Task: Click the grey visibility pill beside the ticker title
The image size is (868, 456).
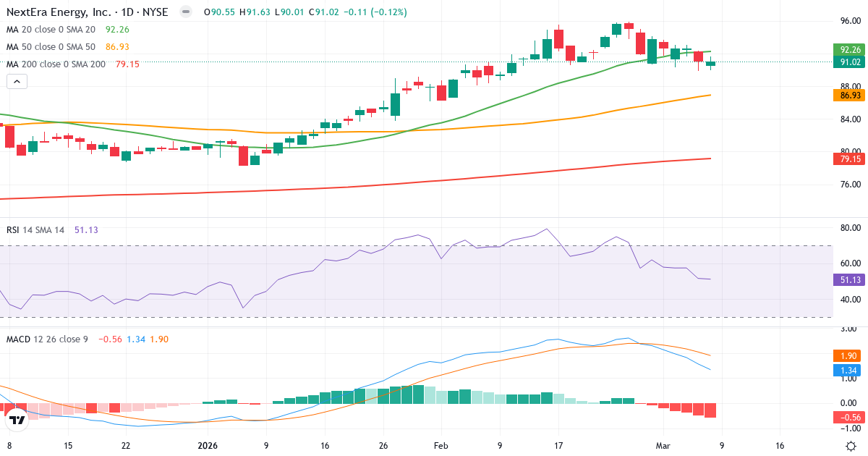Action: click(187, 12)
